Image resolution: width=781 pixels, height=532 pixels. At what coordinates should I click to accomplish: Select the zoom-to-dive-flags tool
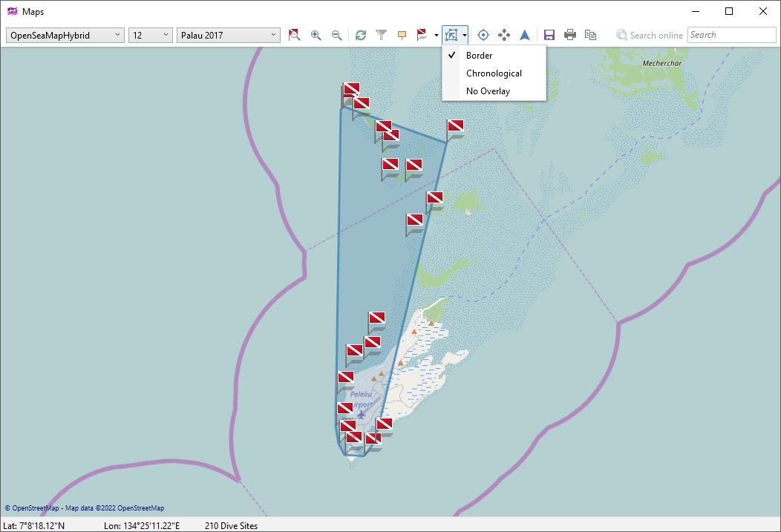[293, 34]
